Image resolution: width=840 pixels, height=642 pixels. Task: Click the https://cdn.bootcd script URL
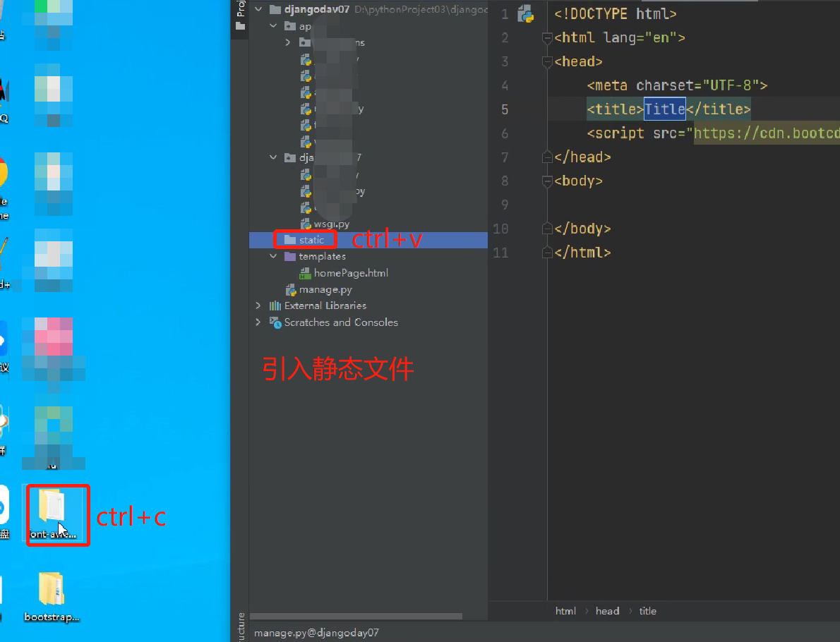click(x=767, y=133)
